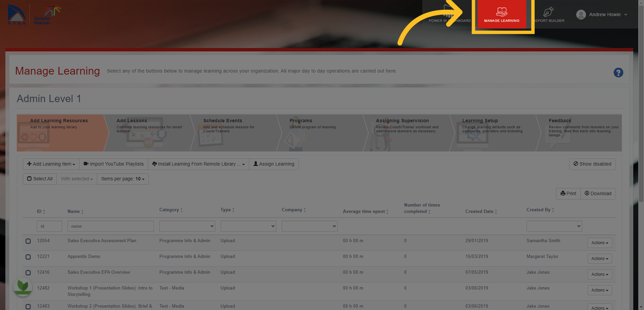
Task: Sort by Company column
Action: [x=305, y=210]
